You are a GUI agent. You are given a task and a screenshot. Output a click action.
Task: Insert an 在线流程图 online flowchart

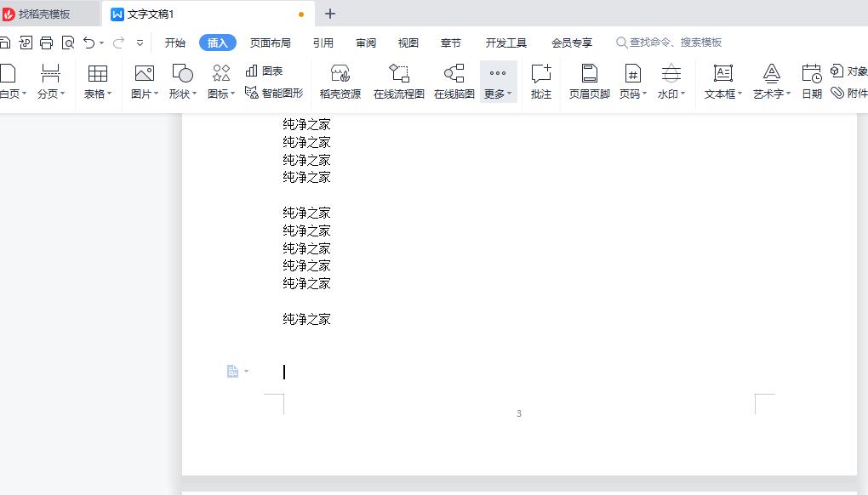pos(398,82)
